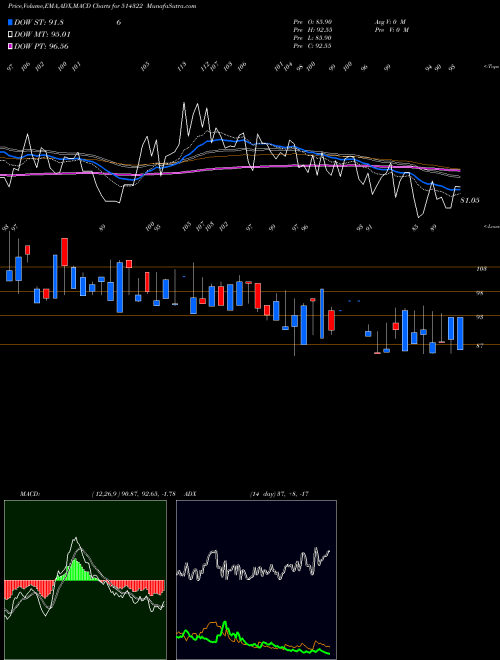Click the Pre L: 85.90 value
The image size is (500, 660).
pyautogui.click(x=312, y=37)
